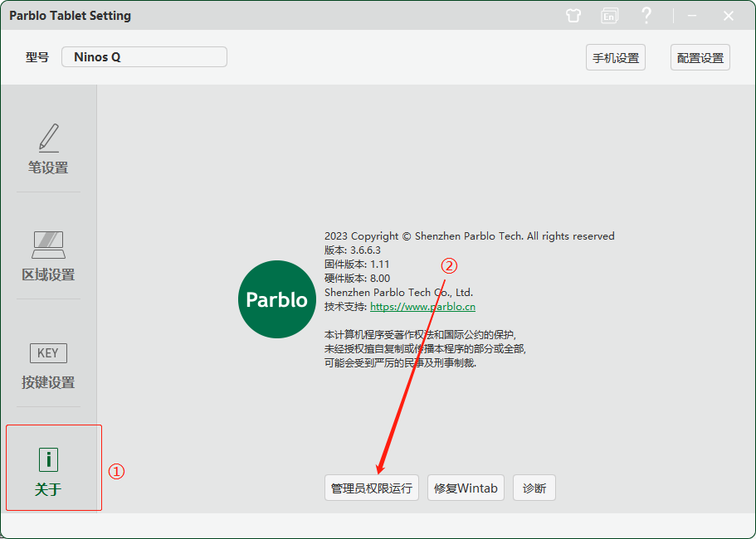Click 管理员权限运行 button
This screenshot has width=756, height=539.
tap(372, 488)
